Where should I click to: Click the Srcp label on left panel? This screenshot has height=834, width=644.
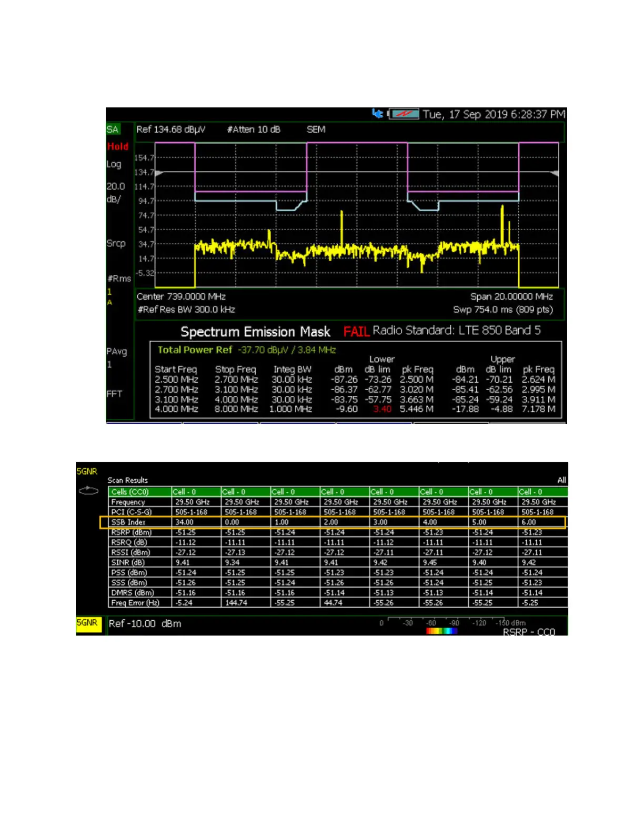pyautogui.click(x=116, y=244)
